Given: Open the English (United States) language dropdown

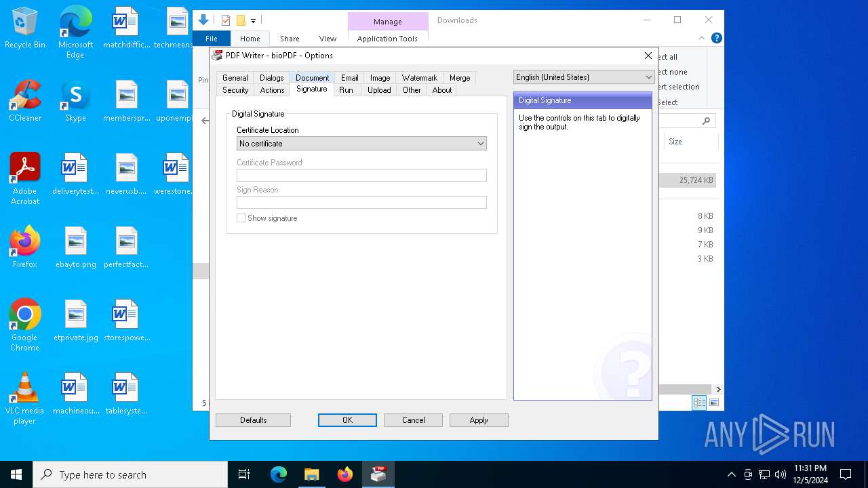Looking at the screenshot, I should [x=583, y=77].
